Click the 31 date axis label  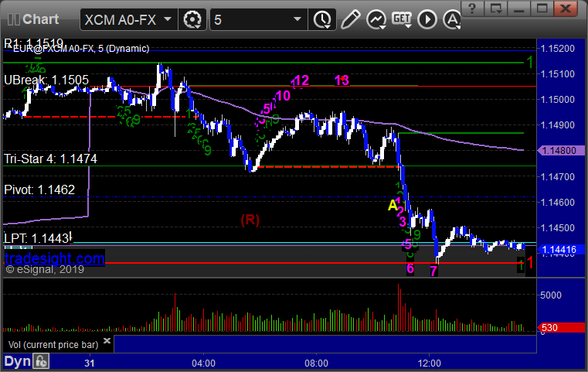click(x=90, y=363)
